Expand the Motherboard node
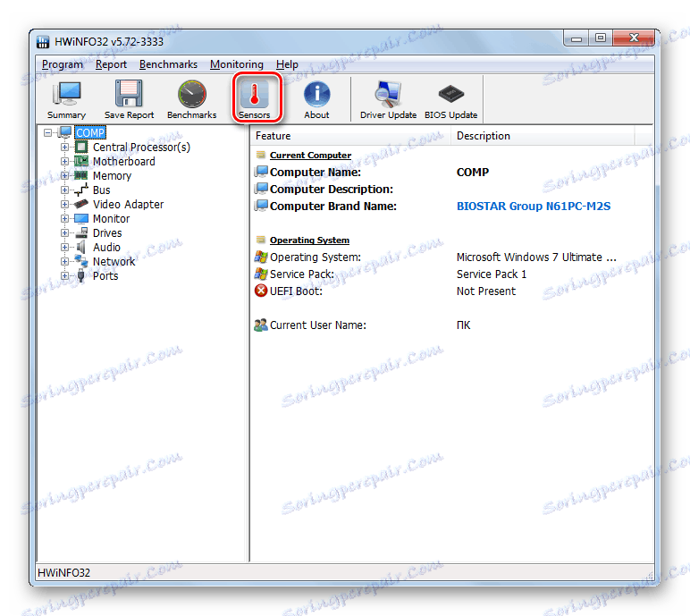 [x=64, y=161]
